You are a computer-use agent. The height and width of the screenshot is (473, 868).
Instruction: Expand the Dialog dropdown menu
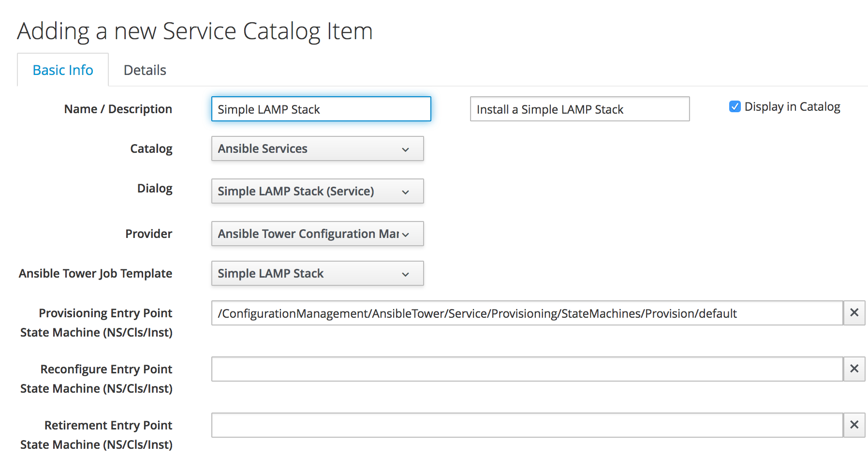317,191
